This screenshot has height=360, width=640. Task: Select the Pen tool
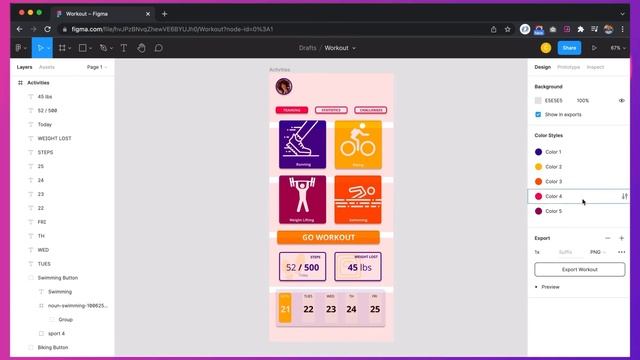(103, 48)
